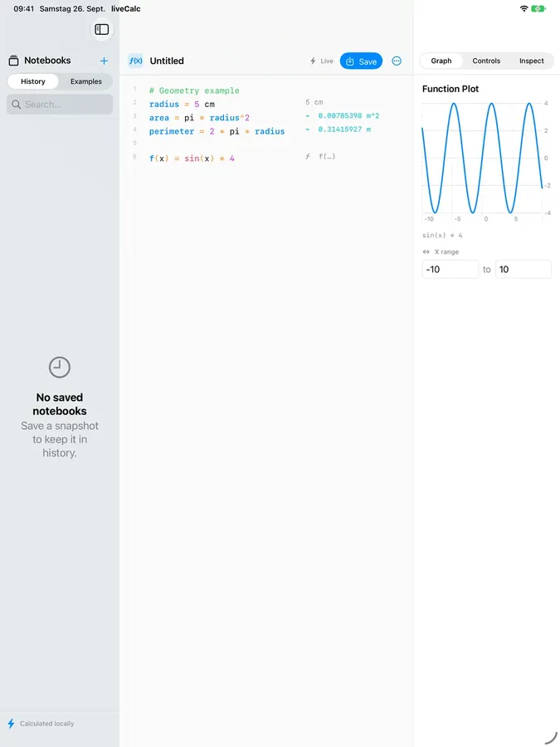Click the 'No saved notebooks' message

[60, 404]
